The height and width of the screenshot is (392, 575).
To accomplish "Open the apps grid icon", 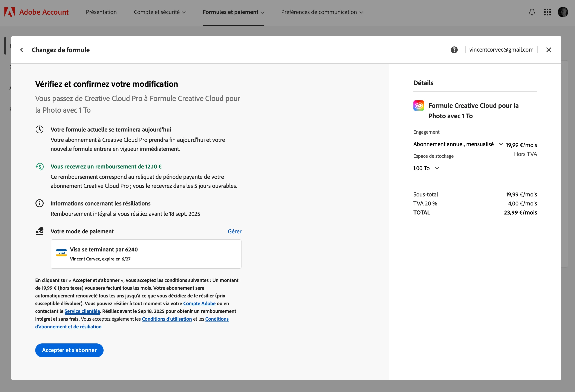I will tap(547, 12).
